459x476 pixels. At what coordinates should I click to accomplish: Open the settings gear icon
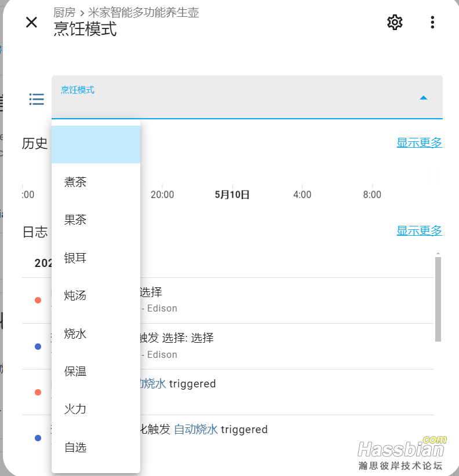point(395,23)
